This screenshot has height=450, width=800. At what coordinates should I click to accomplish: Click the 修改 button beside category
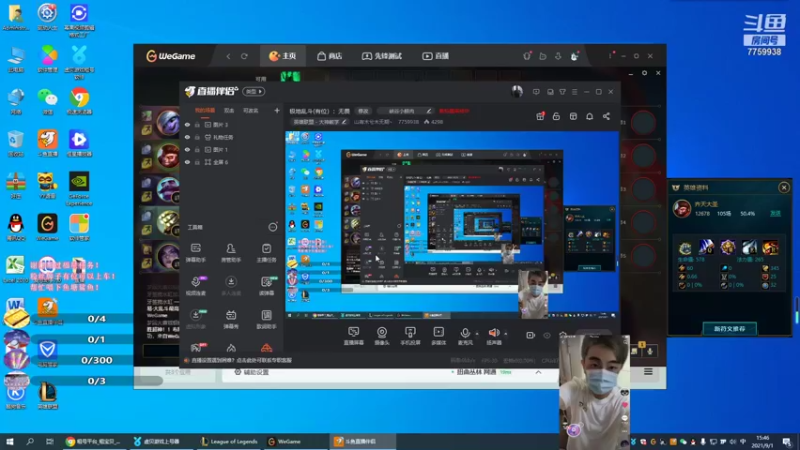pyautogui.click(x=363, y=111)
